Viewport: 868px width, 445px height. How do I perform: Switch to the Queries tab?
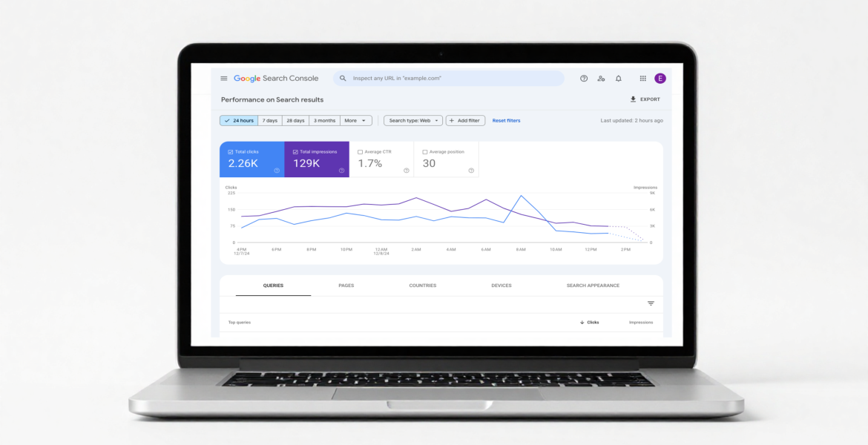(x=274, y=286)
